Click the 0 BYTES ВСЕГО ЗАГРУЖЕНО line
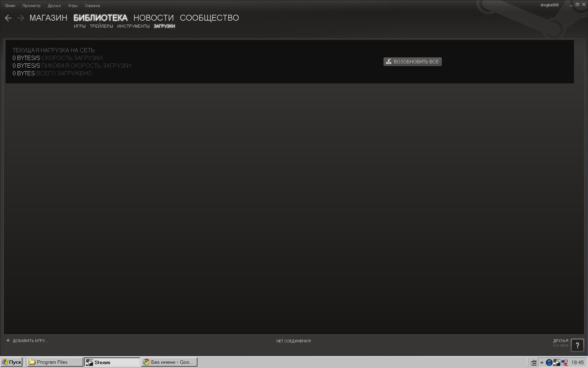The height and width of the screenshot is (368, 588). coord(52,73)
